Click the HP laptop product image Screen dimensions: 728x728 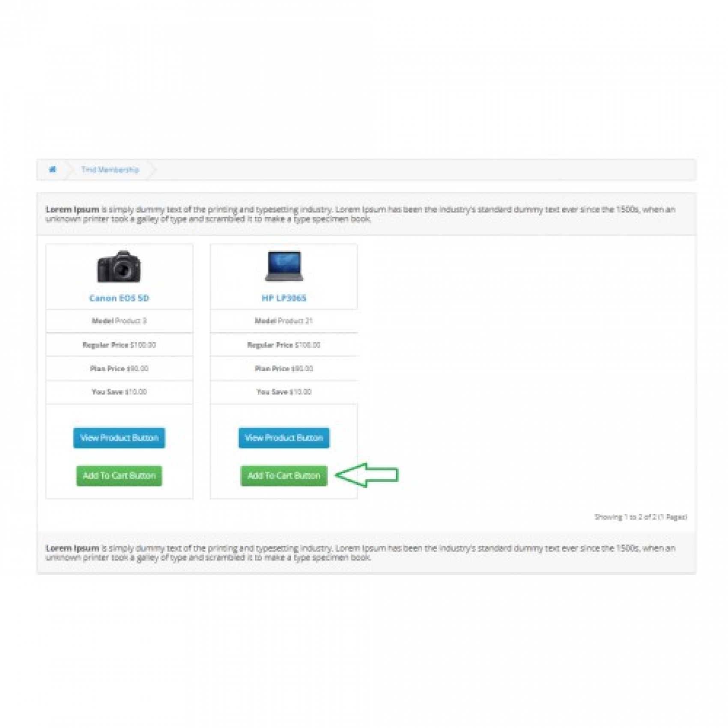pos(284,266)
